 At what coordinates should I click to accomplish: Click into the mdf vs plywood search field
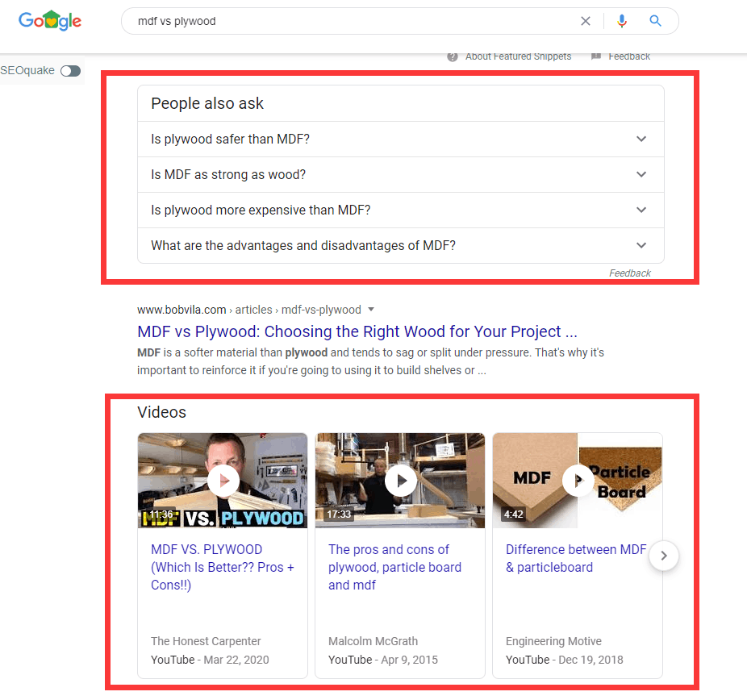point(353,21)
